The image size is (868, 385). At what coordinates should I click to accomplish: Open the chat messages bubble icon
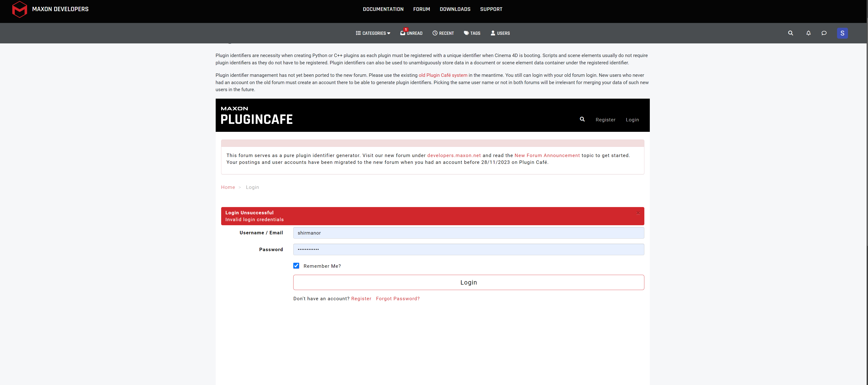pos(824,33)
